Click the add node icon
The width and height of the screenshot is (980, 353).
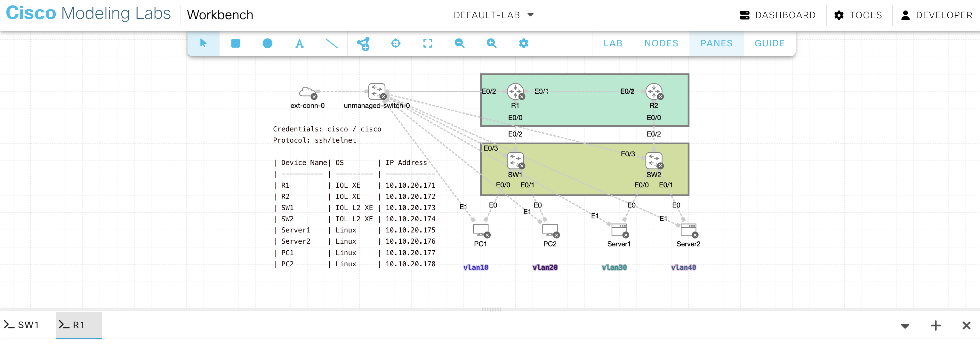(x=364, y=44)
